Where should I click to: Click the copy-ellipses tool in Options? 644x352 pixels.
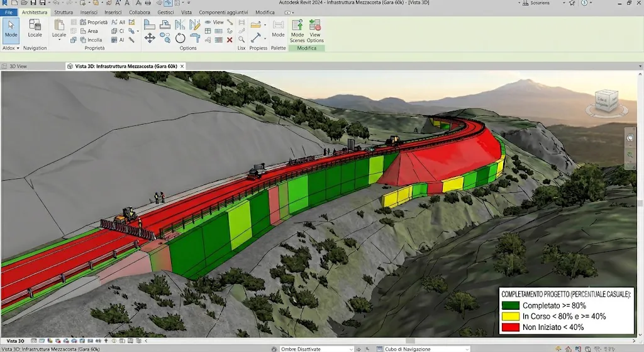(165, 38)
